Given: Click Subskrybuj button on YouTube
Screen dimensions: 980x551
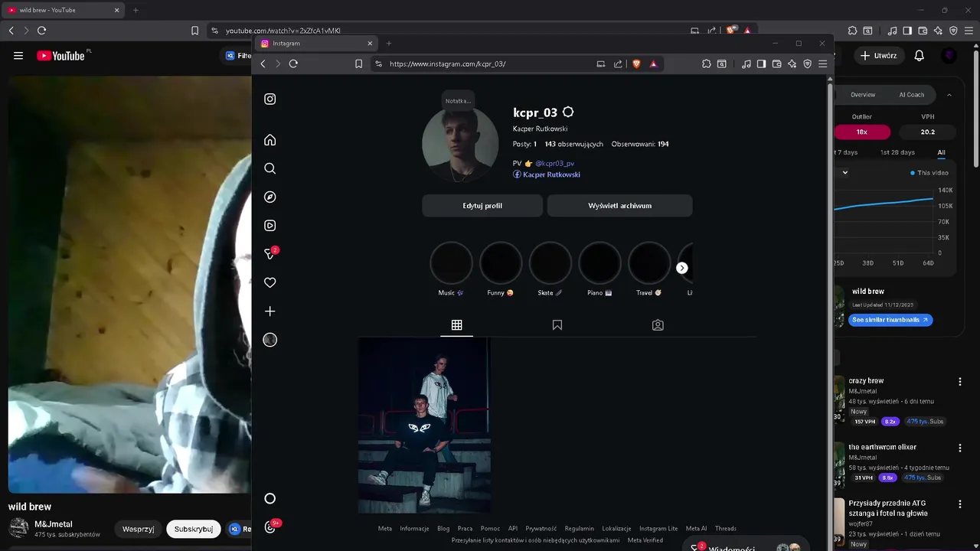Looking at the screenshot, I should click(194, 529).
